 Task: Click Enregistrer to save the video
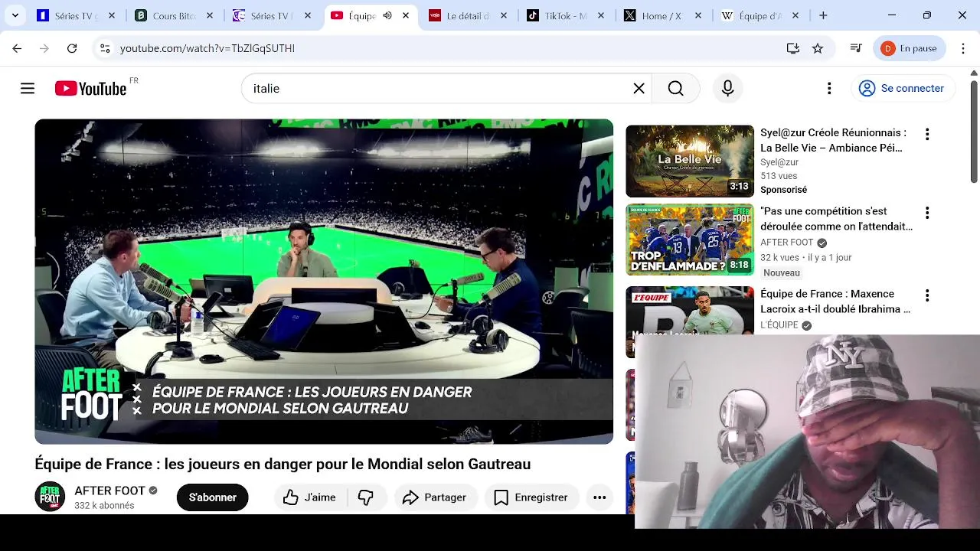(x=531, y=497)
